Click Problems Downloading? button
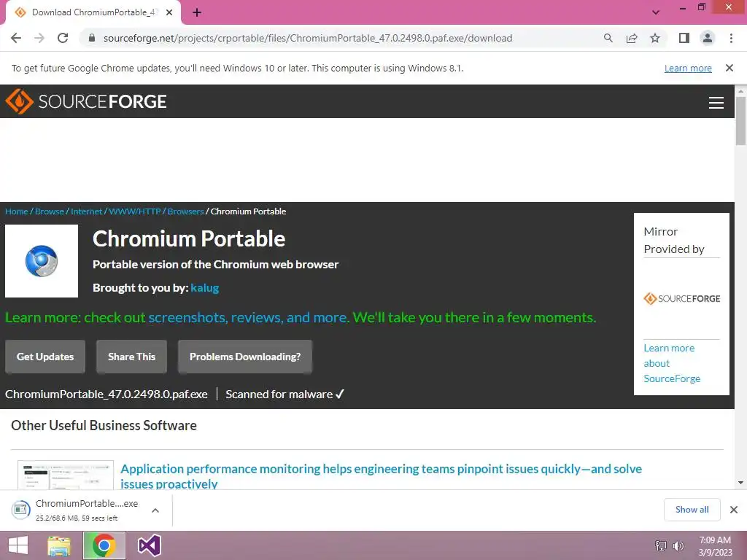The height and width of the screenshot is (560, 747). pyautogui.click(x=245, y=357)
